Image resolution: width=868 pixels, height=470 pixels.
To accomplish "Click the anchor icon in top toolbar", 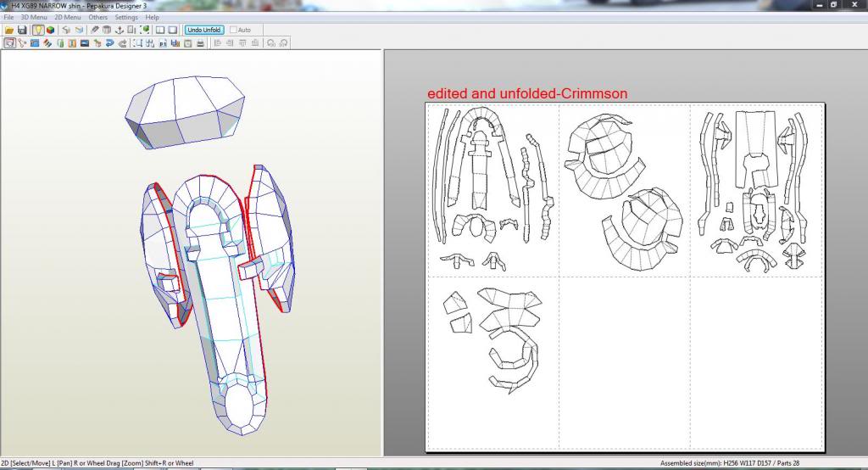I will pyautogui.click(x=120, y=30).
